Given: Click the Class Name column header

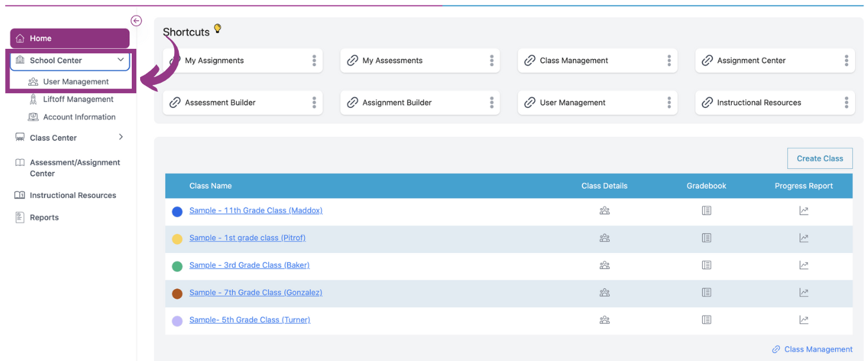Looking at the screenshot, I should pyautogui.click(x=210, y=186).
